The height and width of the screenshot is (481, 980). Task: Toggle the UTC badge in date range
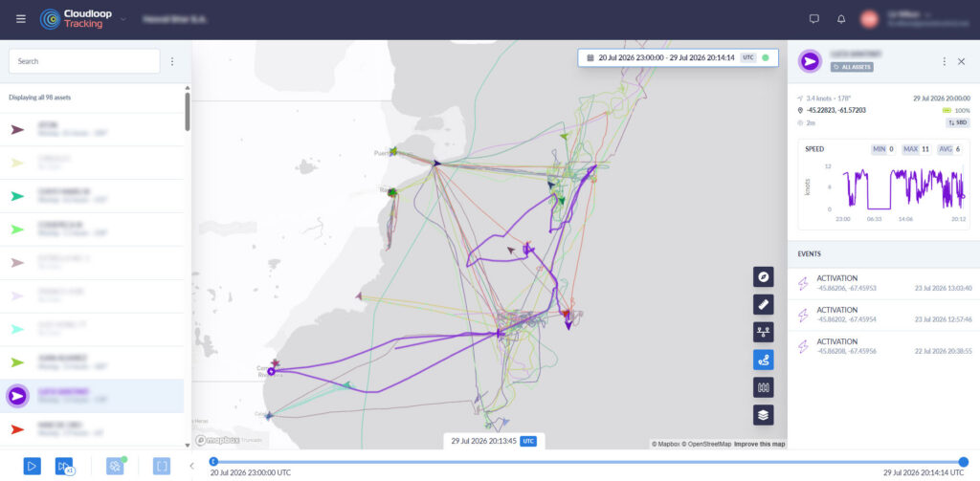(x=748, y=57)
